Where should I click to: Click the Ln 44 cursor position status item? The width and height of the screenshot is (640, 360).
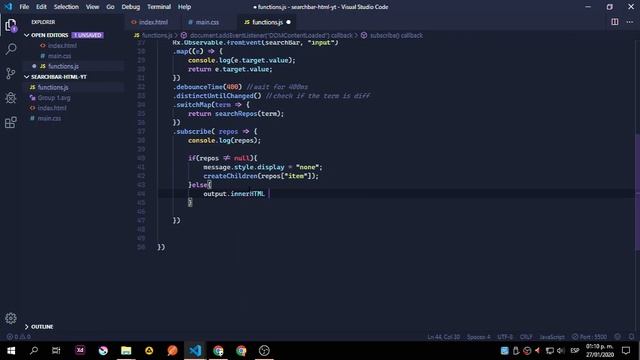coord(444,337)
